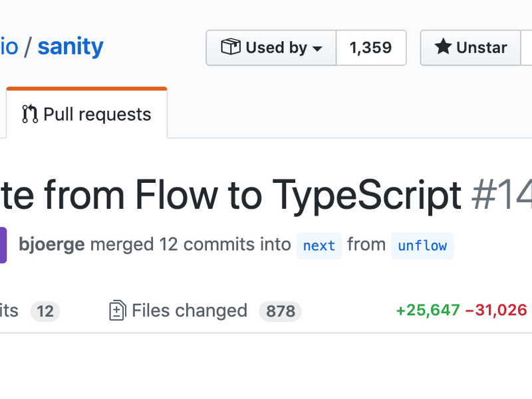Select the next branch label
This screenshot has width=532, height=399.
319,245
